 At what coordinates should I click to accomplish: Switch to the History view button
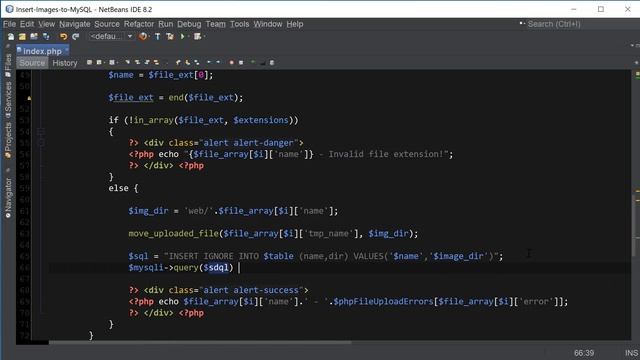(65, 63)
